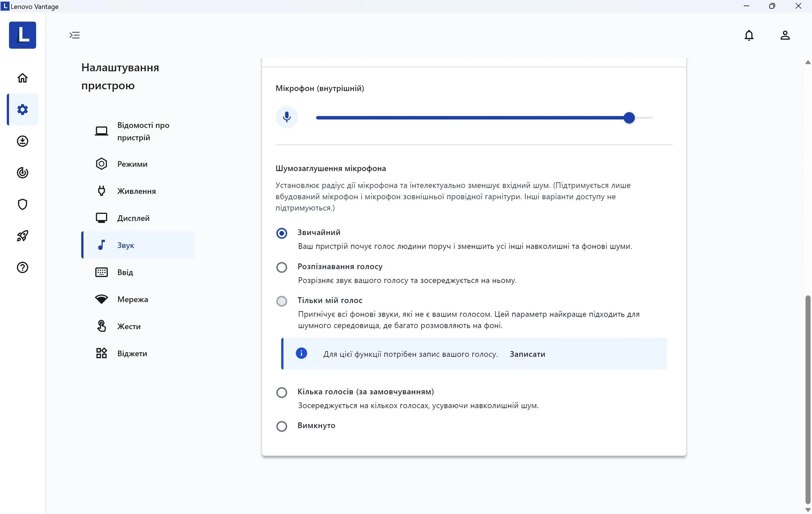Screen dimensions: 812x514
Task: Mute the internal microphone icon
Action: click(x=287, y=117)
